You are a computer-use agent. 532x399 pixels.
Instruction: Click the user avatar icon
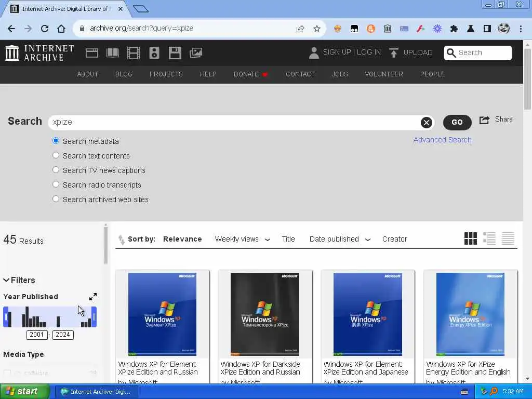pyautogui.click(x=314, y=53)
